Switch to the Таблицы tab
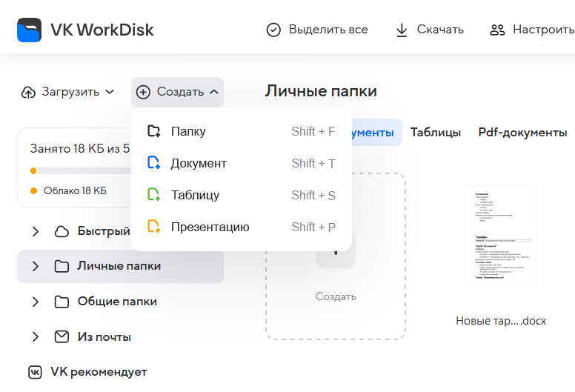Image resolution: width=575 pixels, height=392 pixels. 436,133
